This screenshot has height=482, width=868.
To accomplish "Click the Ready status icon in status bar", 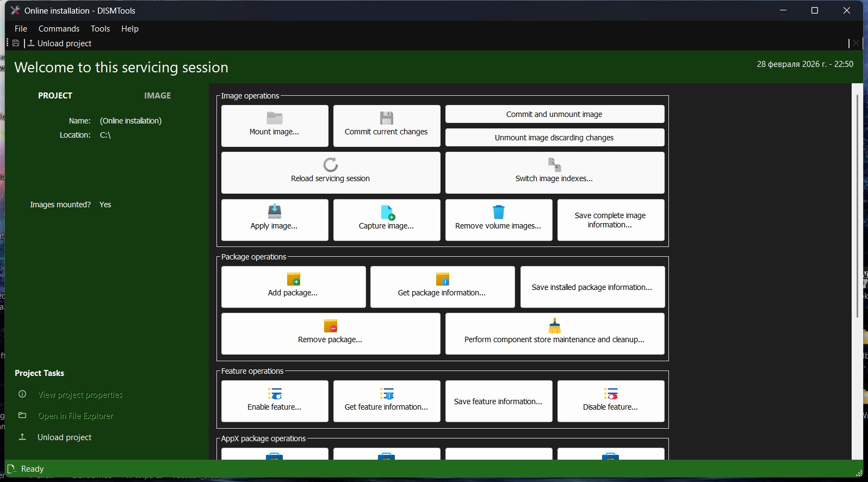I will (x=11, y=469).
